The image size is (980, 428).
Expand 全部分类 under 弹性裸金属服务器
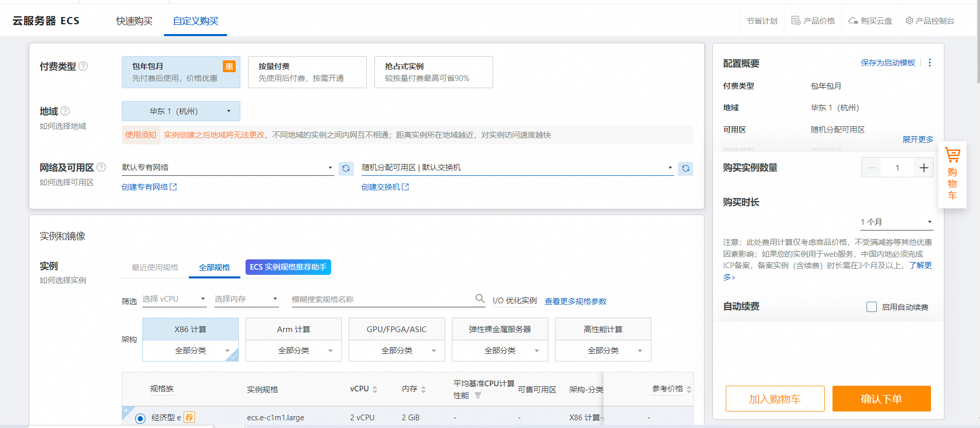pyautogui.click(x=500, y=351)
